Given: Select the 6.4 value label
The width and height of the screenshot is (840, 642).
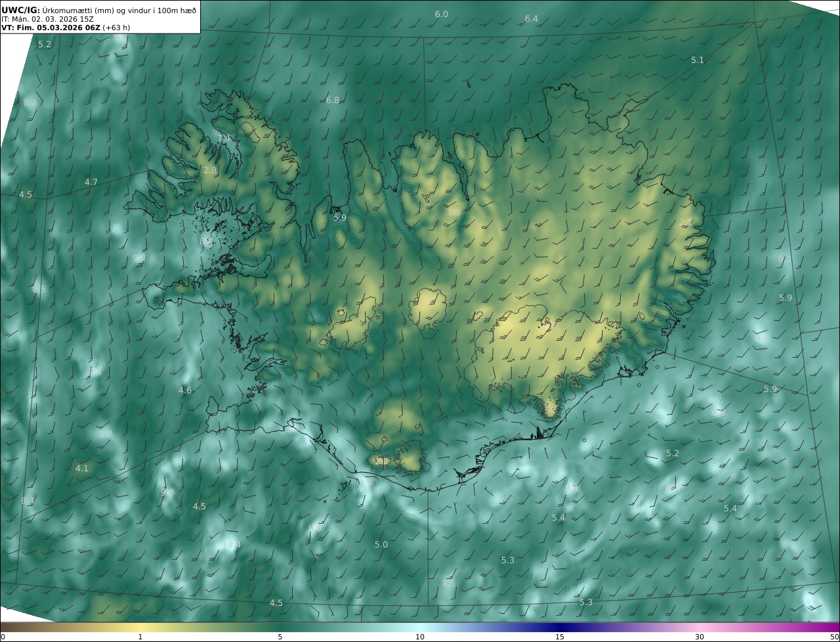Looking at the screenshot, I should (532, 19).
